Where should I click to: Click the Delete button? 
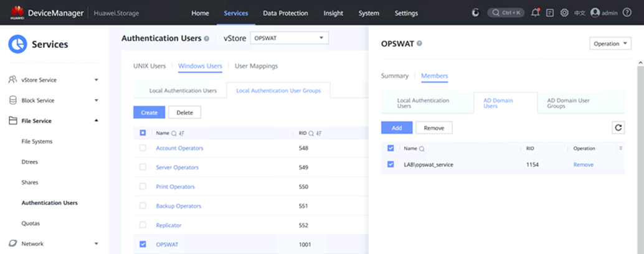click(x=184, y=113)
